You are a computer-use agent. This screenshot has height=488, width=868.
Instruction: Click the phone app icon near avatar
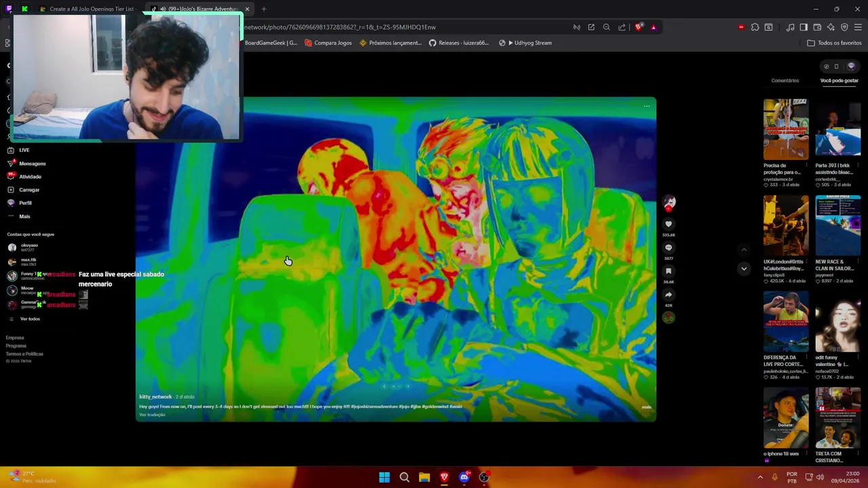pos(836,66)
